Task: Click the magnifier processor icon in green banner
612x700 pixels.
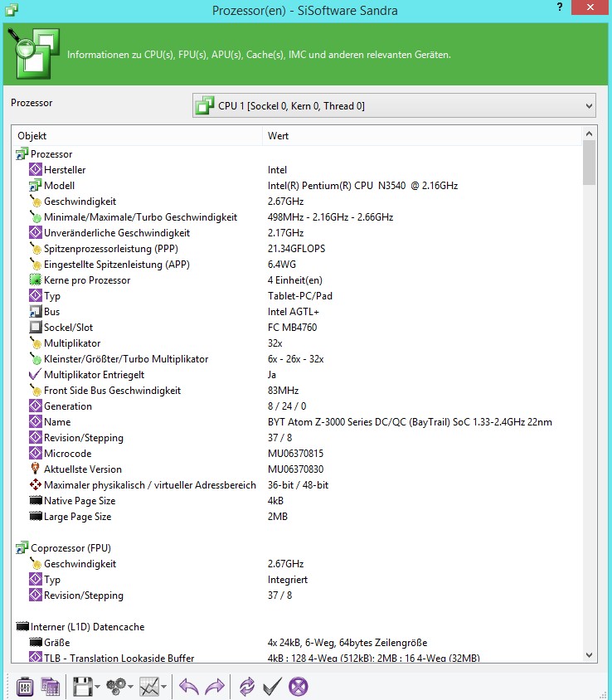Action: click(x=34, y=54)
